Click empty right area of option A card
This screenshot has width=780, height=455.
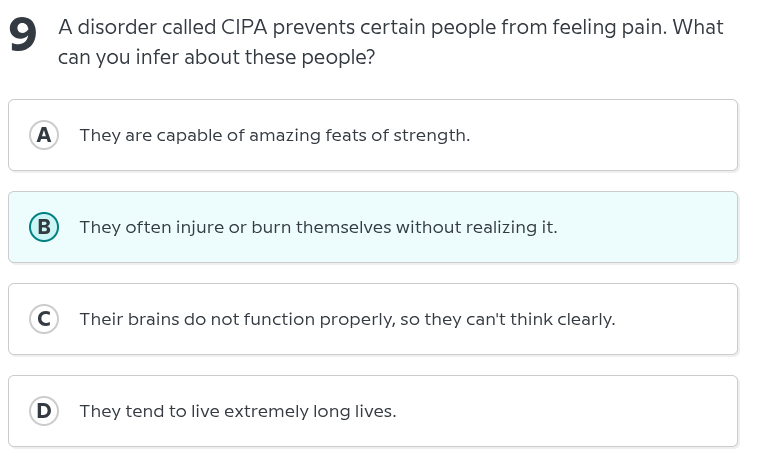click(640, 135)
